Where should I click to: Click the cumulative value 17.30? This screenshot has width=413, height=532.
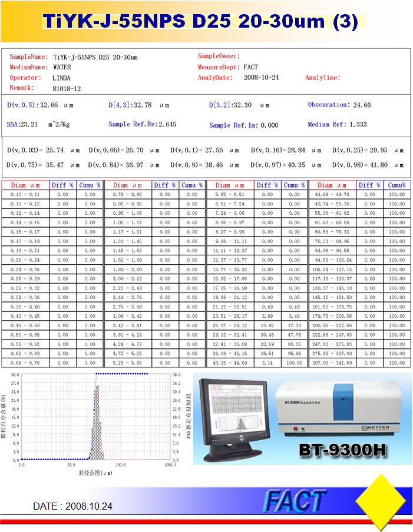(x=294, y=325)
